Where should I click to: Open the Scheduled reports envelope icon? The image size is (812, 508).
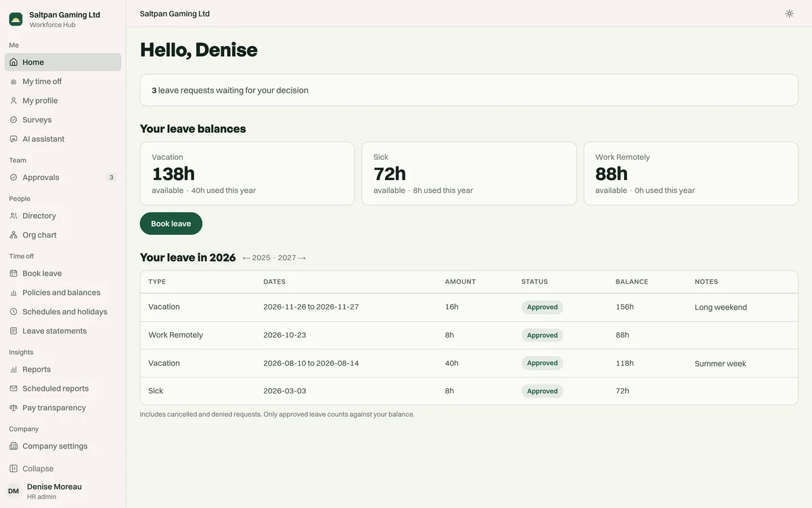[x=14, y=389]
